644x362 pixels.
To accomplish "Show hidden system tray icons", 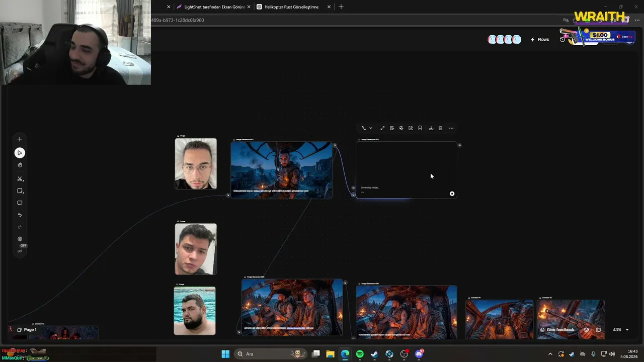I will [550, 354].
